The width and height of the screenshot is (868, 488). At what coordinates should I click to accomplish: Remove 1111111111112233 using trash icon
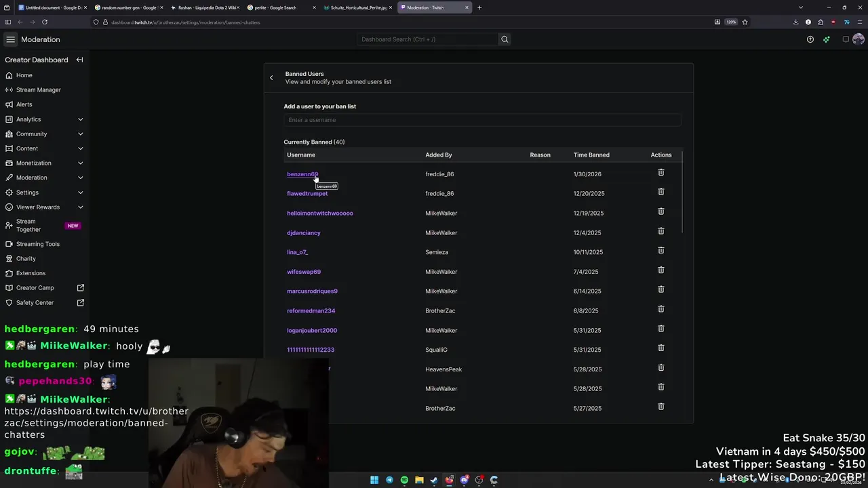pyautogui.click(x=661, y=348)
